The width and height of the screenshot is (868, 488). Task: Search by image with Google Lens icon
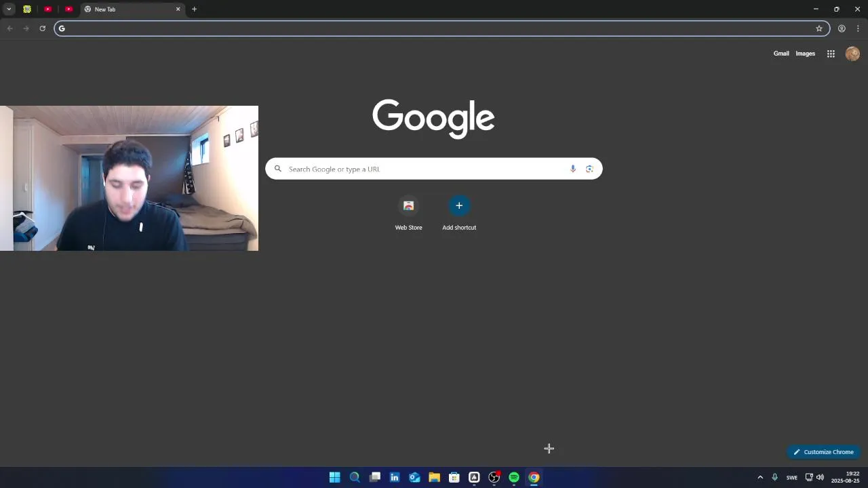(x=589, y=169)
